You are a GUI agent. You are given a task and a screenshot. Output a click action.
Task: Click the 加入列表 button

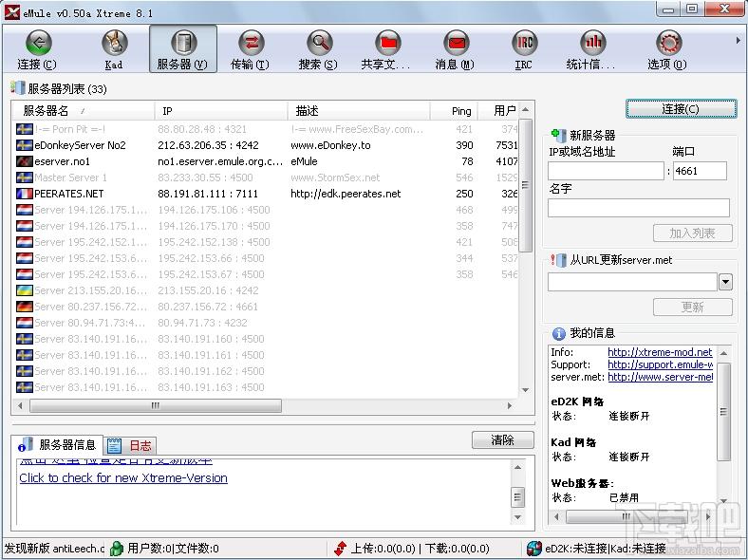692,233
